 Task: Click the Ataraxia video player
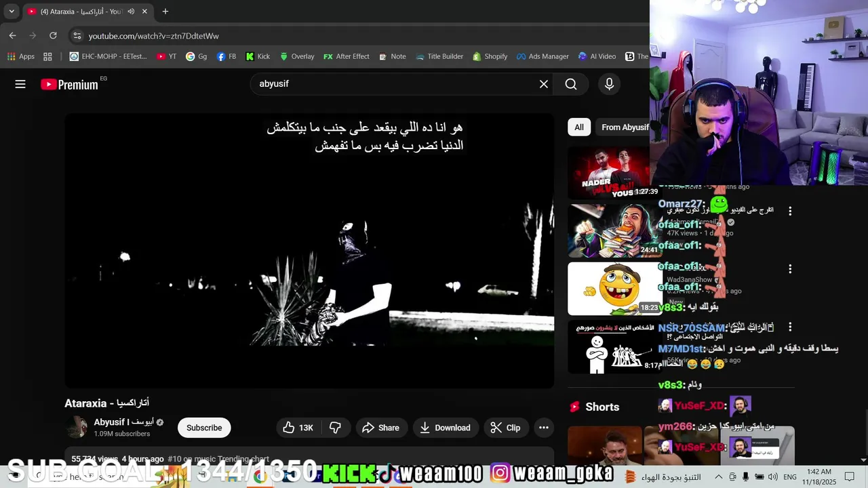coord(309,251)
